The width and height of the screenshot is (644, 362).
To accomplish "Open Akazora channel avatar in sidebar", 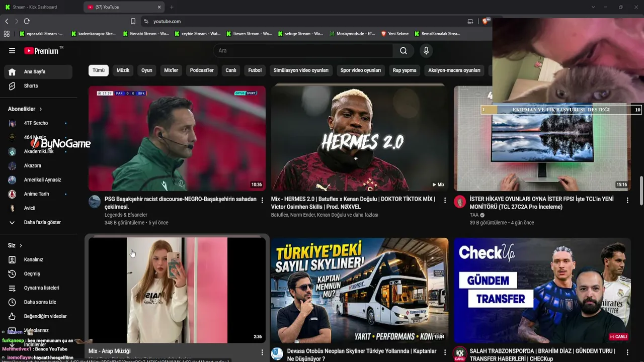I will click(12, 165).
